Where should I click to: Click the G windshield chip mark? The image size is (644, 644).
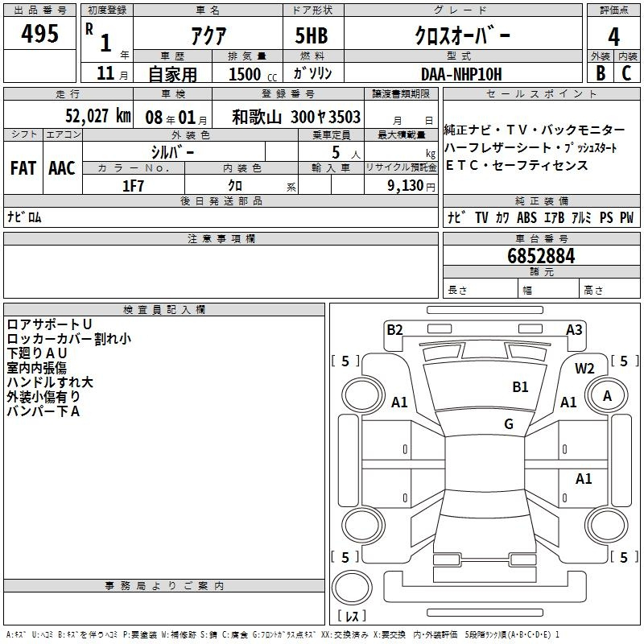pyautogui.click(x=509, y=423)
